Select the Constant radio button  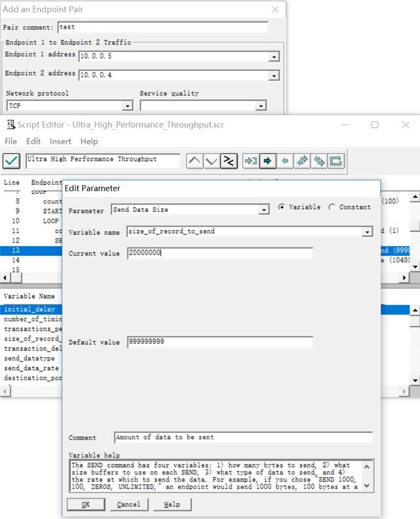pos(332,207)
